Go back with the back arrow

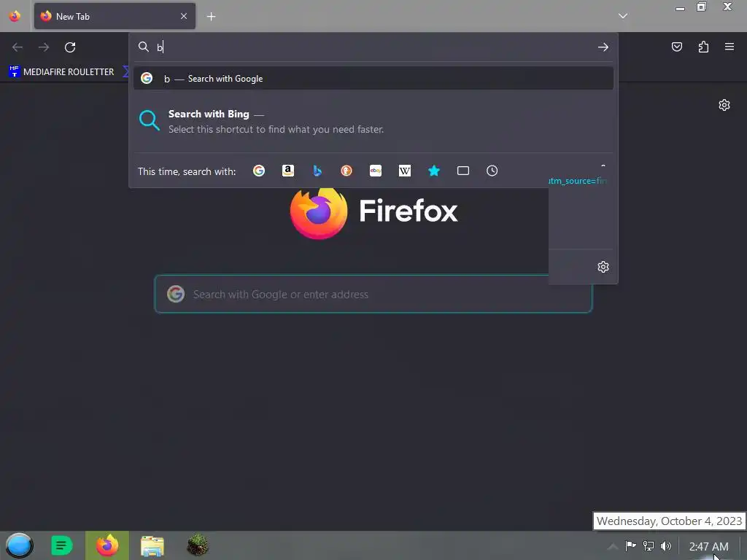18,47
